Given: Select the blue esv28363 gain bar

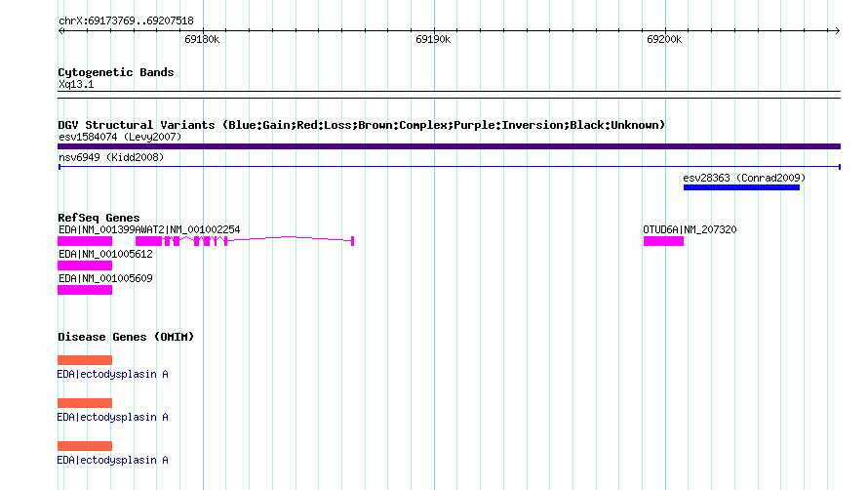Looking at the screenshot, I should 742,187.
